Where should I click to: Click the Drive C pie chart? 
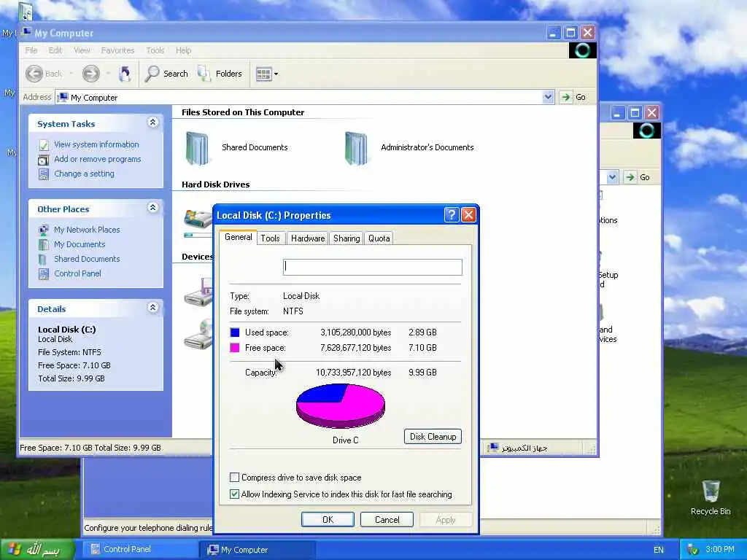pos(341,406)
